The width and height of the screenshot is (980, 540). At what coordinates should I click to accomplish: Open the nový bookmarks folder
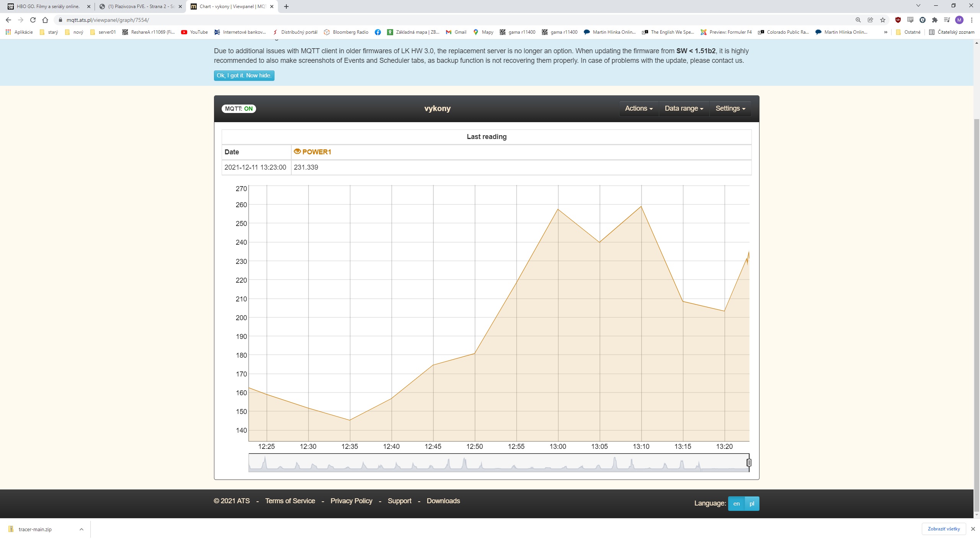click(74, 32)
